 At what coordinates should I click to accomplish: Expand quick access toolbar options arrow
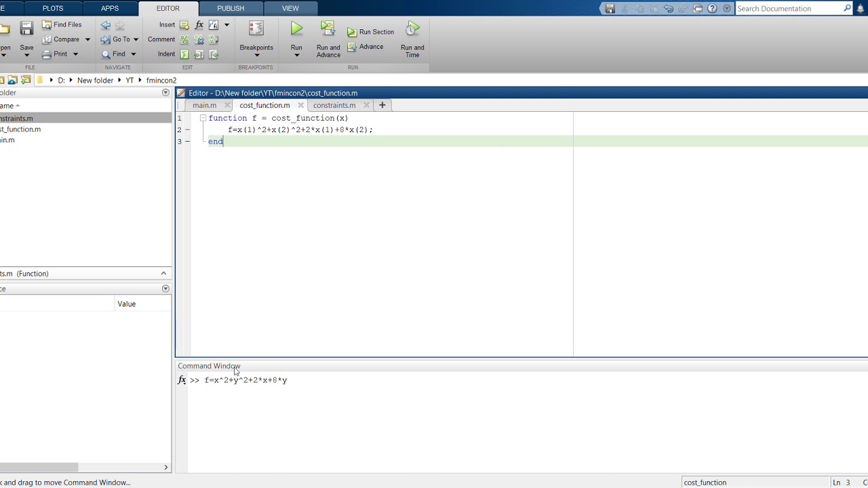coord(727,9)
